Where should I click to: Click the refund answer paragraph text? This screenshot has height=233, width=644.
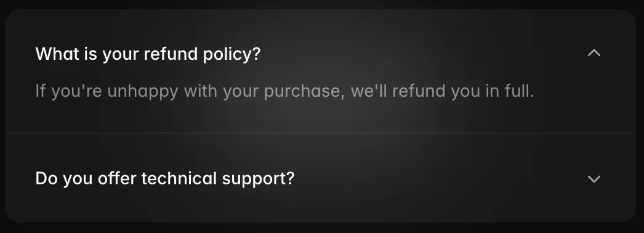pos(284,91)
